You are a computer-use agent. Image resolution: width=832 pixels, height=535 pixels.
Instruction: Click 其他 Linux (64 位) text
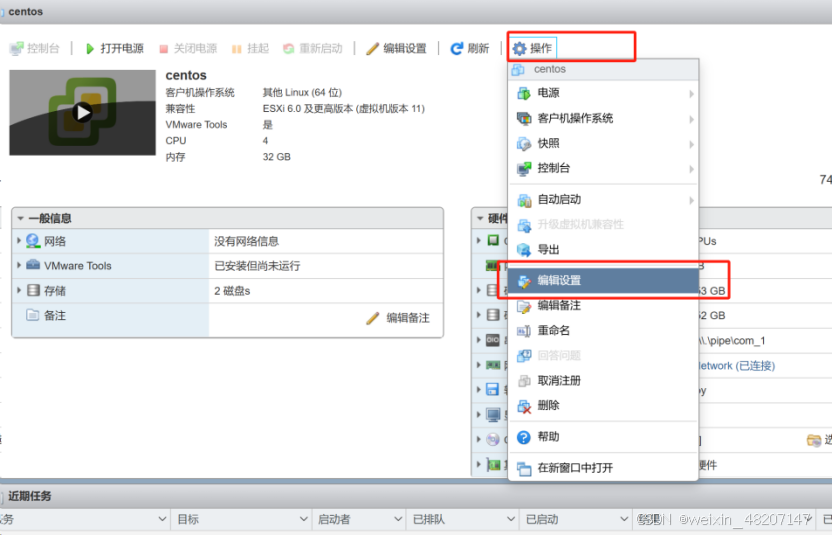pyautogui.click(x=302, y=92)
